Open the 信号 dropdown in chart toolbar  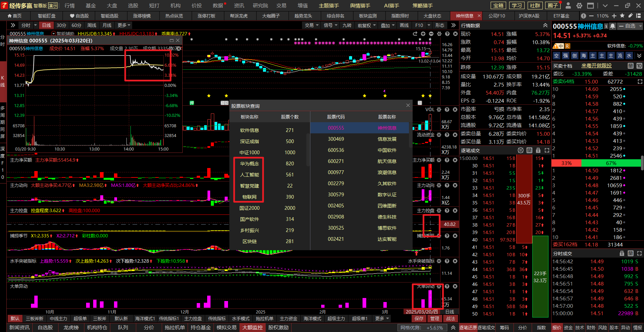(330, 25)
